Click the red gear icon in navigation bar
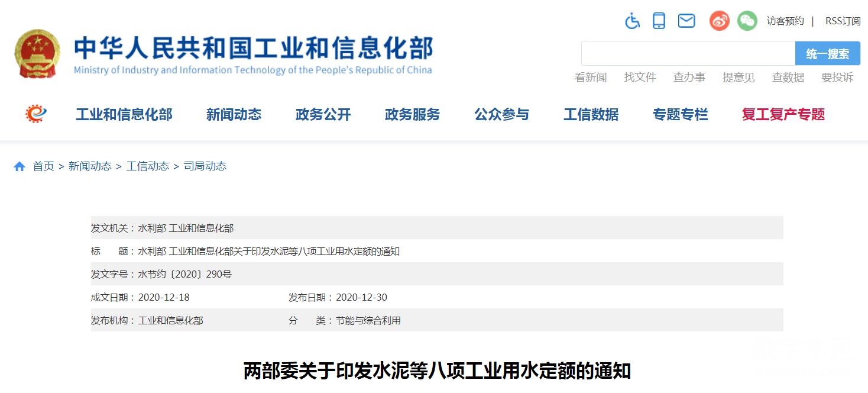This screenshot has width=868, height=393. [x=36, y=114]
